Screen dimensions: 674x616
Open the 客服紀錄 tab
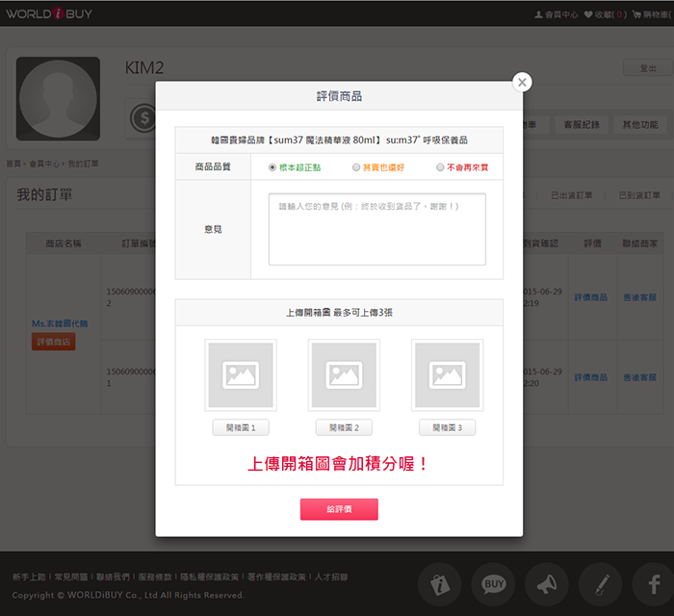pyautogui.click(x=582, y=124)
